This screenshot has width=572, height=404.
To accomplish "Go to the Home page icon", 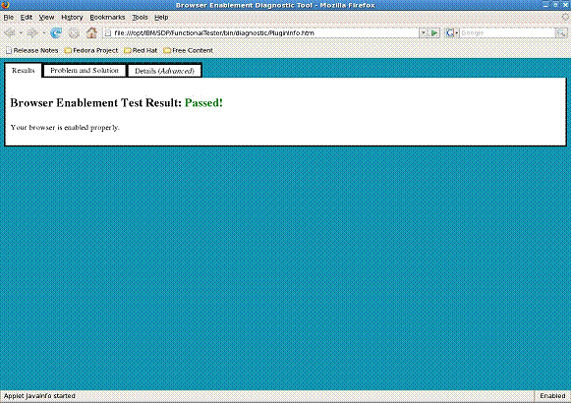I will (x=92, y=33).
